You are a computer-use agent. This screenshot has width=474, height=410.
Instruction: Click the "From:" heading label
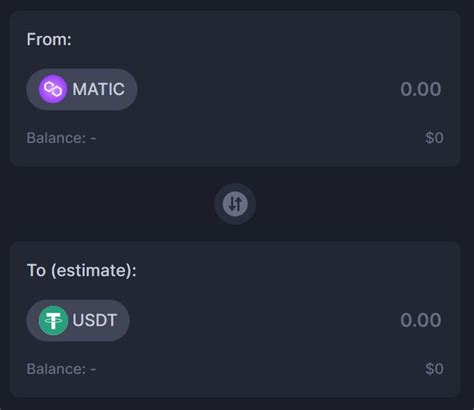click(49, 39)
